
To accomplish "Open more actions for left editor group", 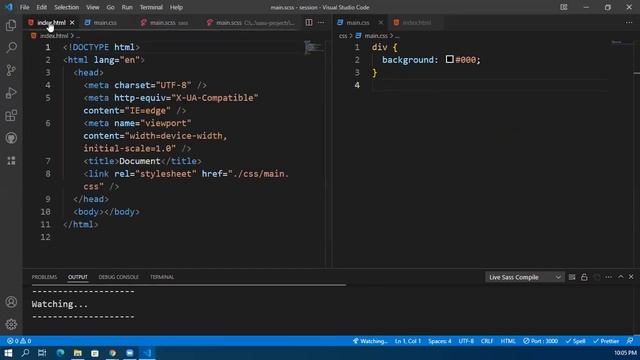I will click(x=321, y=22).
